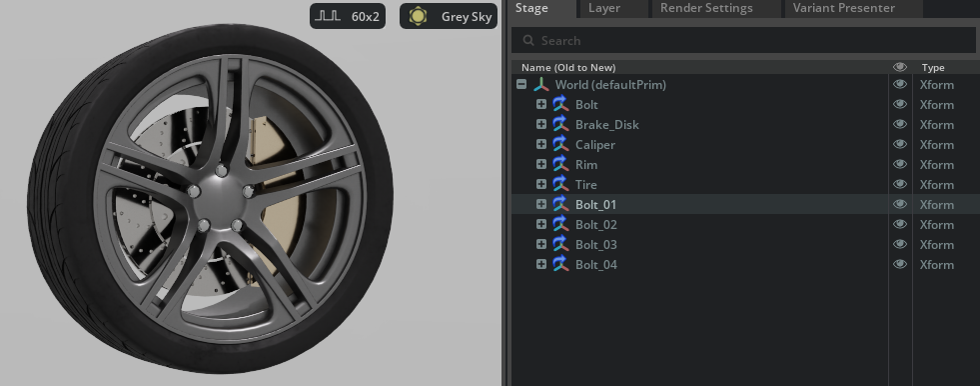The image size is (980, 386).
Task: Focus the stage Search field
Action: [744, 41]
